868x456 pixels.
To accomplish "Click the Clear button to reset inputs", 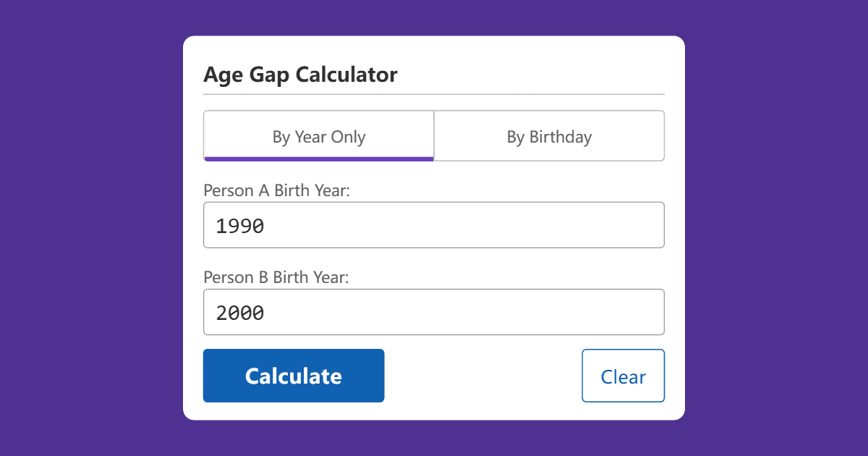I will (x=623, y=375).
